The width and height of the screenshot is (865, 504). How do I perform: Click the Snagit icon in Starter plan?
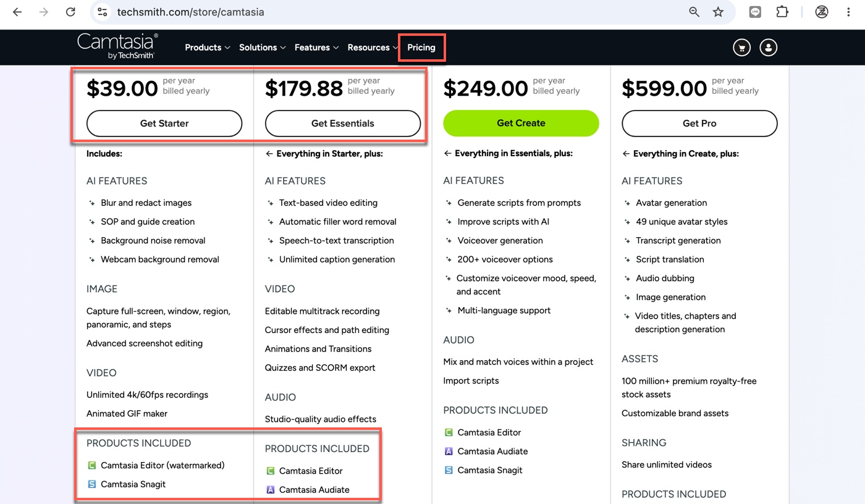pos(92,484)
